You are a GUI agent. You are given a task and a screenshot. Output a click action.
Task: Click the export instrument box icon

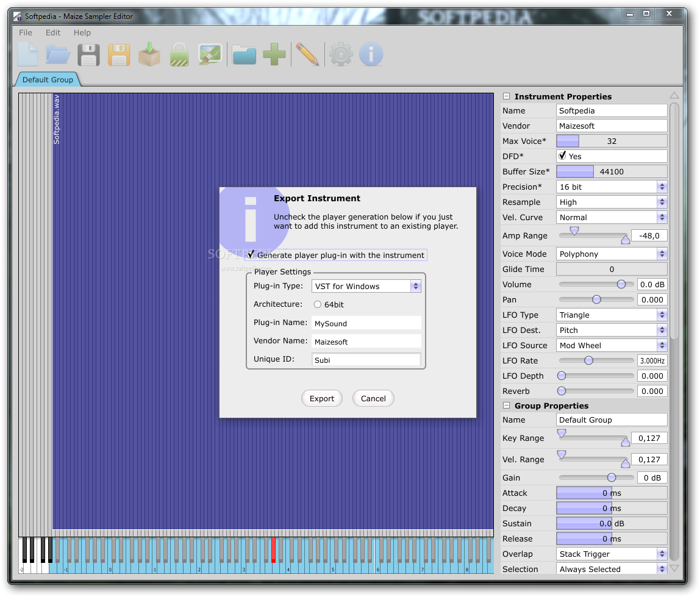[x=149, y=54]
